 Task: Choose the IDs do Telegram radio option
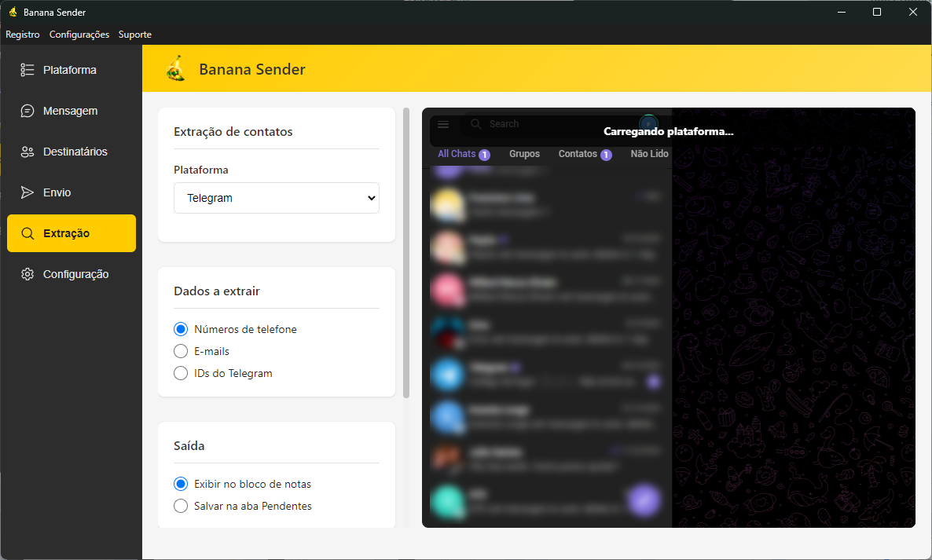click(181, 373)
